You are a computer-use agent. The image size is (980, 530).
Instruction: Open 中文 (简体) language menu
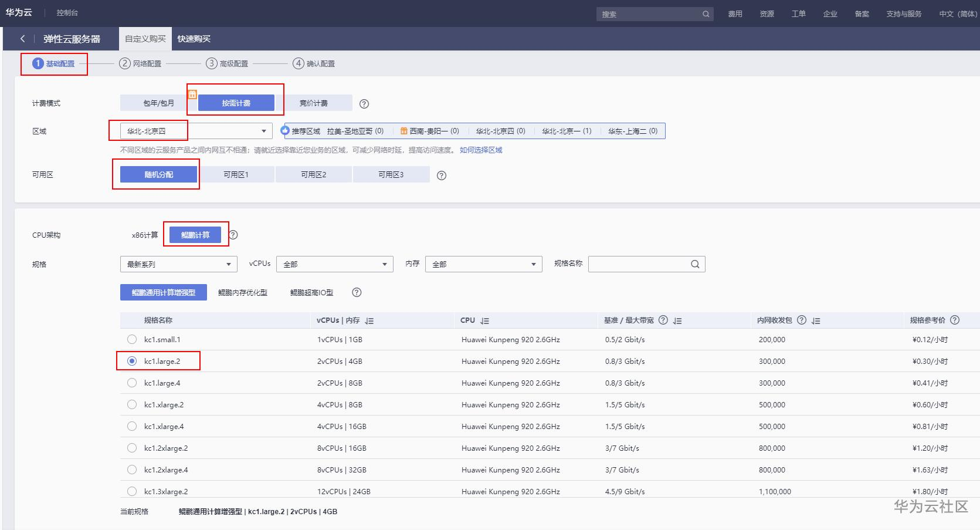point(958,14)
